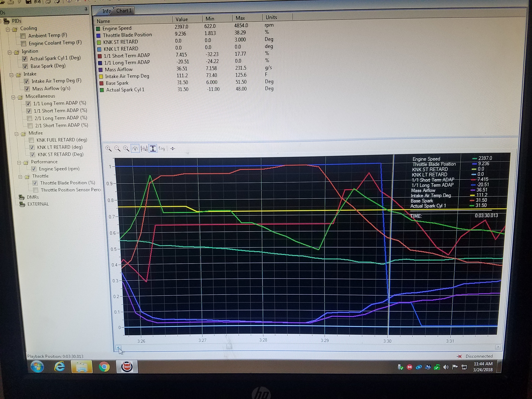This screenshot has width=532, height=399.
Task: Click the red disconnected status icon
Action: pos(459,357)
